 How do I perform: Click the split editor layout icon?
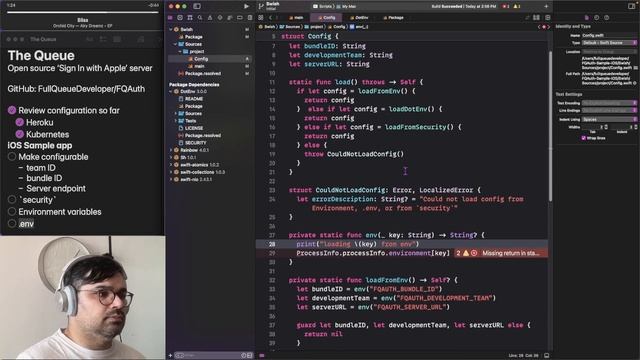click(536, 18)
